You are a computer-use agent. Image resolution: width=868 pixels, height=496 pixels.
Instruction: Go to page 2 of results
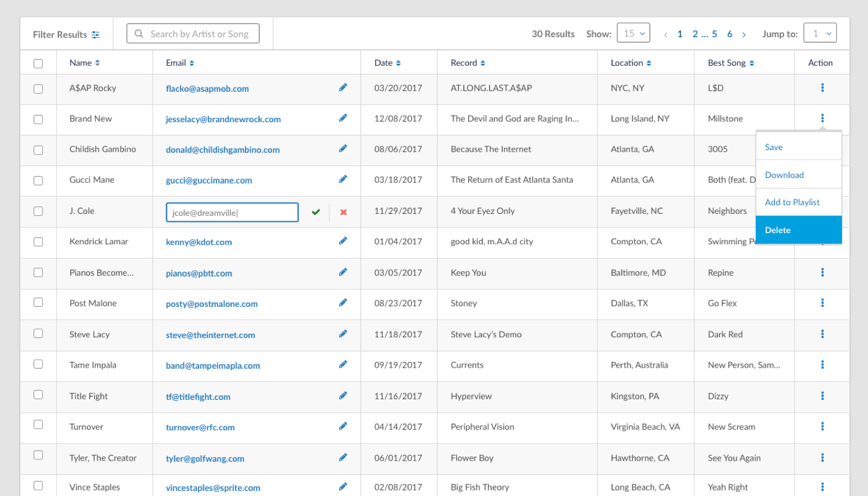click(696, 34)
